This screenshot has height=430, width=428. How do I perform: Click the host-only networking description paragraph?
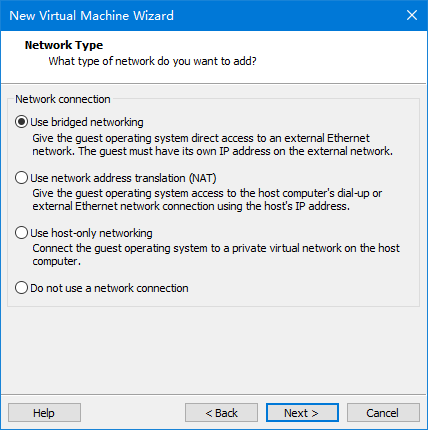pos(216,255)
